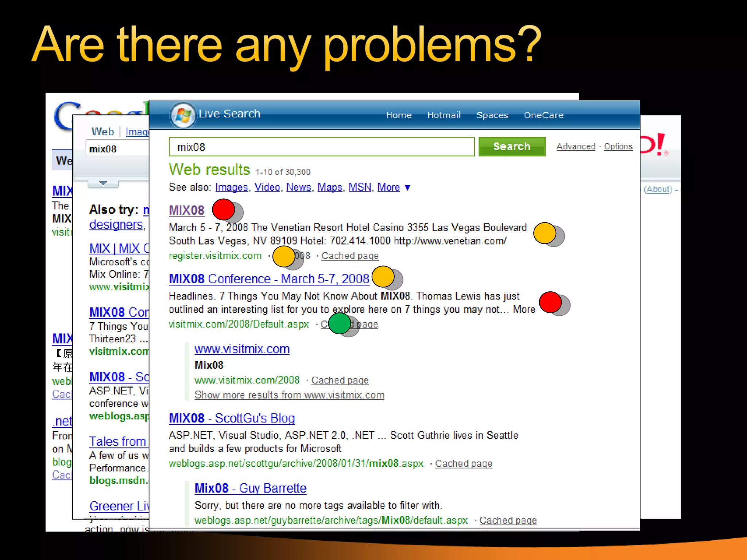Open the MIX | MIX result in Yahoo window
747x560 pixels.
pos(119,249)
